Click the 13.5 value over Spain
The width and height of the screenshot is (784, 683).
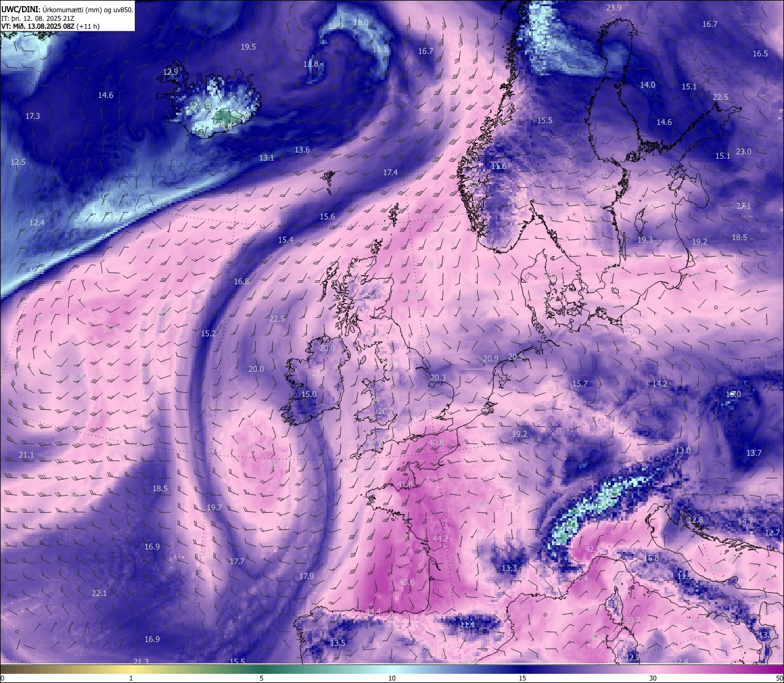337,643
